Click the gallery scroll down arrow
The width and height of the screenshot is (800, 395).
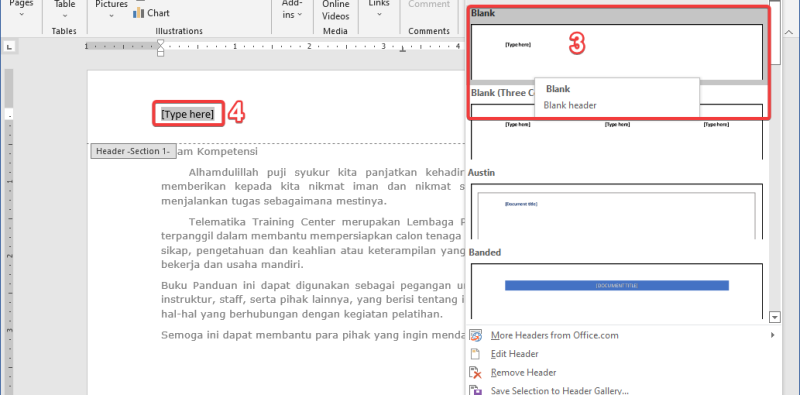[x=775, y=317]
